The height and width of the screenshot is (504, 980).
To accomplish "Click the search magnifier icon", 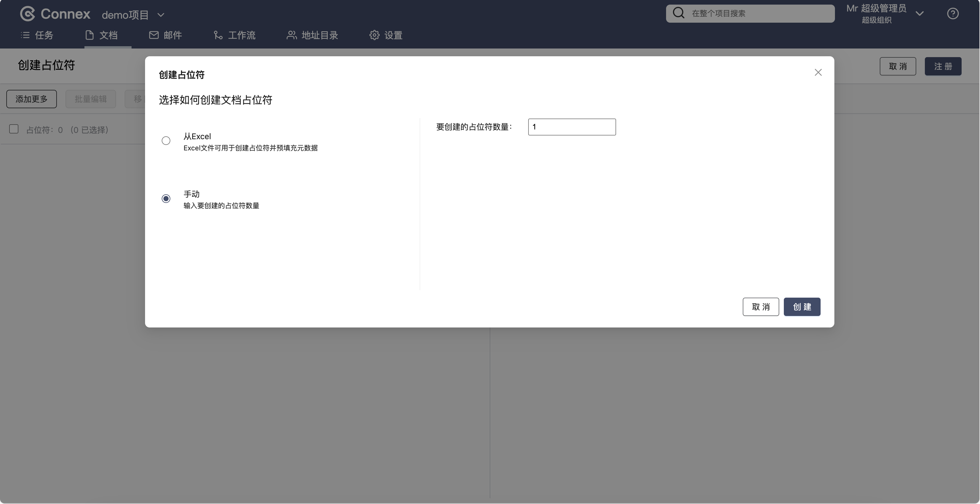I will coord(678,13).
